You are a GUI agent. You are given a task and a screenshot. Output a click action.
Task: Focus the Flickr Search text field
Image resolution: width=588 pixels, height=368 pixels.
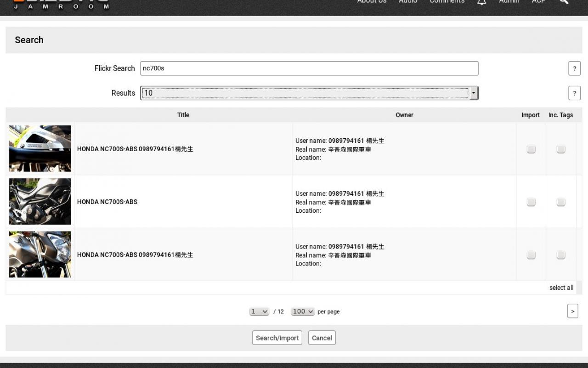tap(309, 68)
